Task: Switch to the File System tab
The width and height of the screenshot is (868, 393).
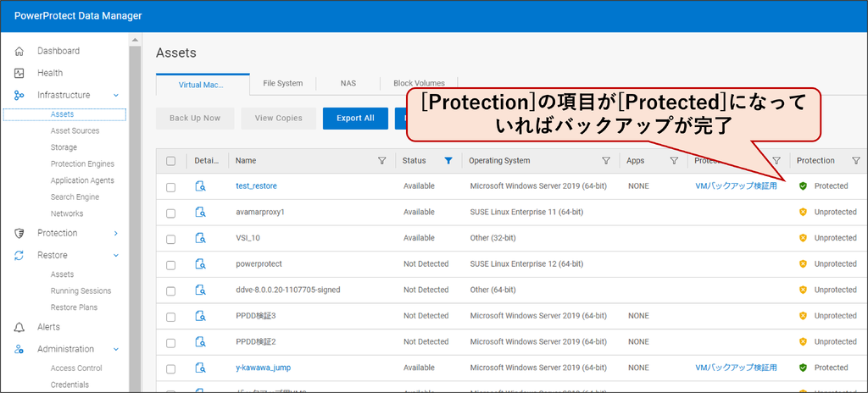Action: pyautogui.click(x=282, y=83)
